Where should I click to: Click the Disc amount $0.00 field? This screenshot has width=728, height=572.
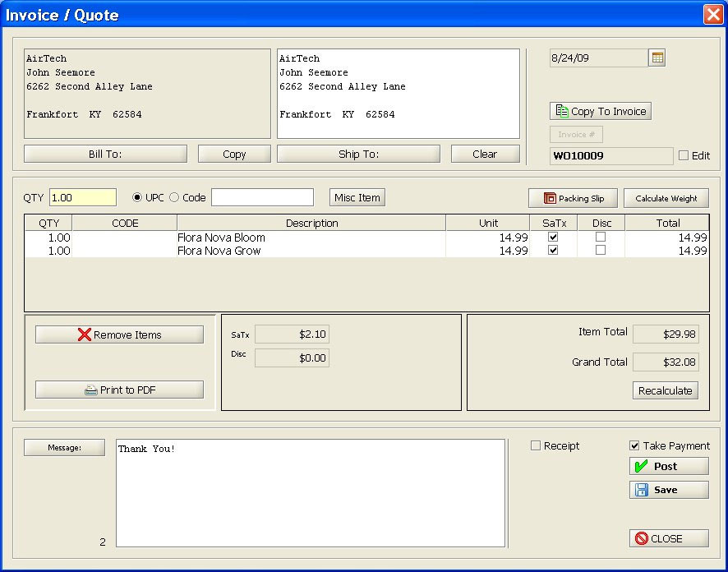point(292,358)
